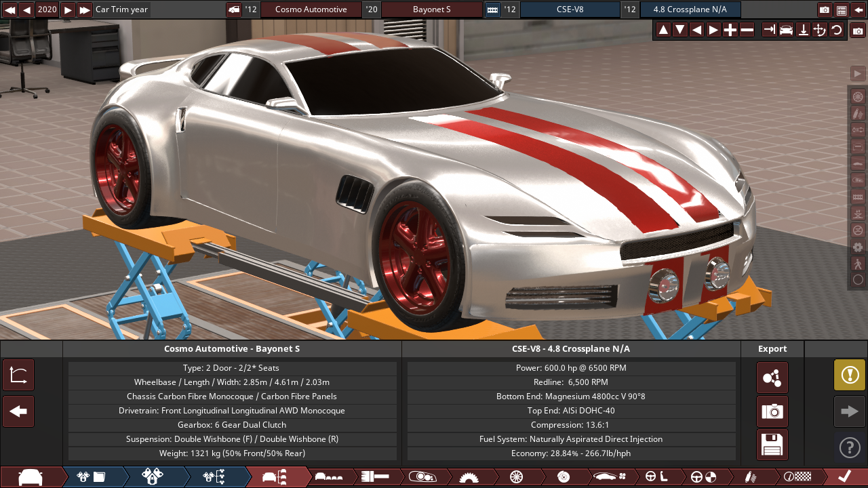Select the 4.8 Crossplane N/A variant field

[x=690, y=9]
